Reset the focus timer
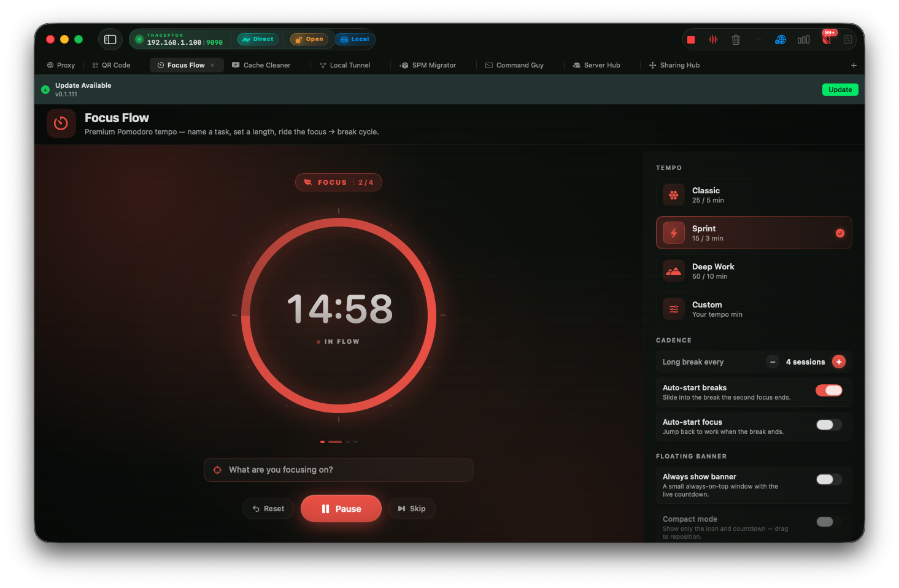 pyautogui.click(x=268, y=509)
